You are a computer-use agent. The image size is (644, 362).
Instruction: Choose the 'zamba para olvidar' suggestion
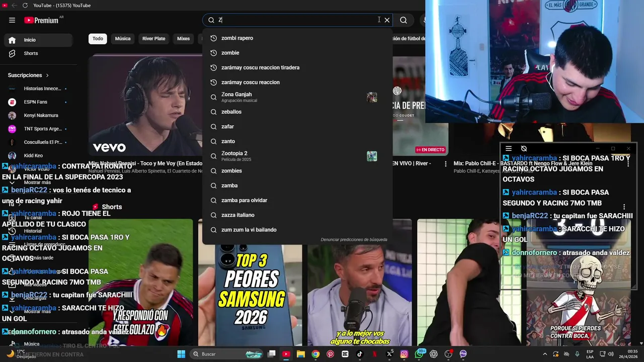pos(297,200)
